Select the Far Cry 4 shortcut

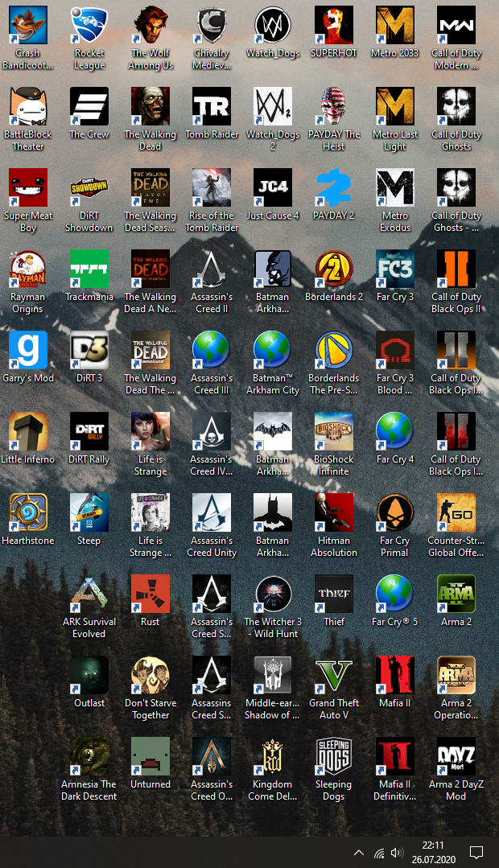point(395,432)
